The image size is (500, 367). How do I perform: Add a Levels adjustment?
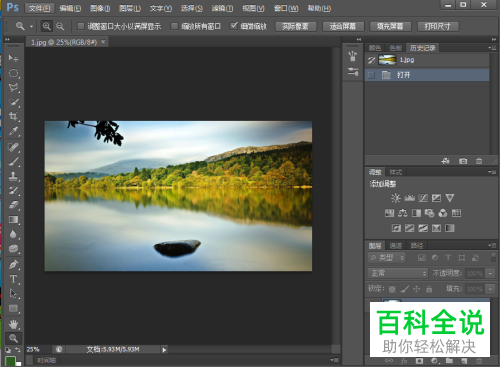coord(409,198)
